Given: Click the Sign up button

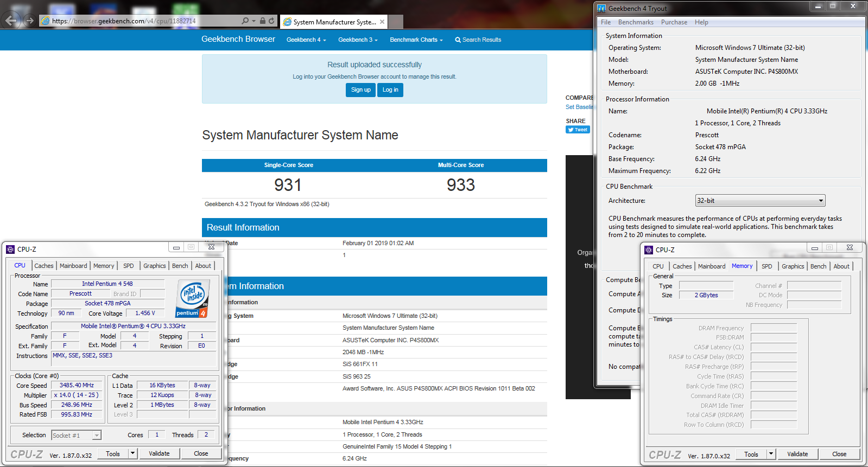Looking at the screenshot, I should point(360,90).
